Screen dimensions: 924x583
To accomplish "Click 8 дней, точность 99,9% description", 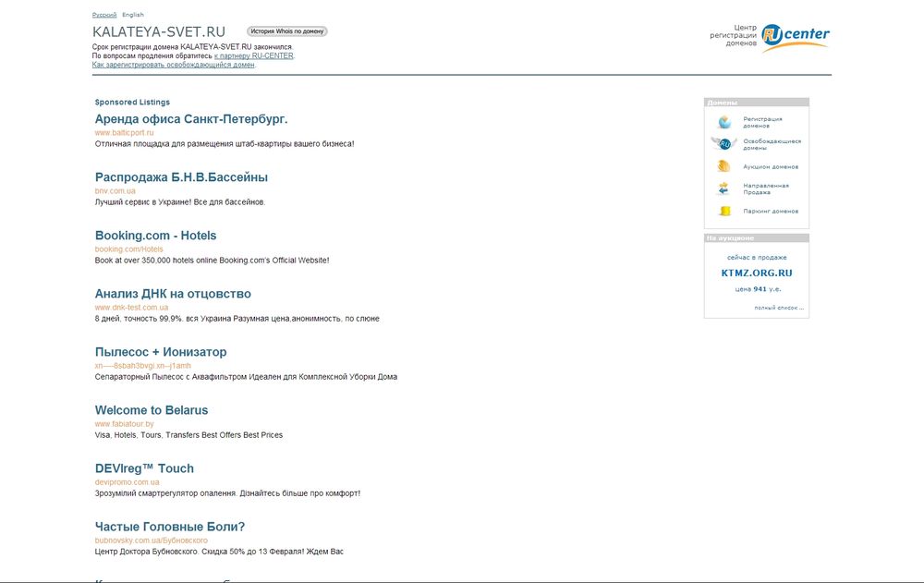I will 237,319.
